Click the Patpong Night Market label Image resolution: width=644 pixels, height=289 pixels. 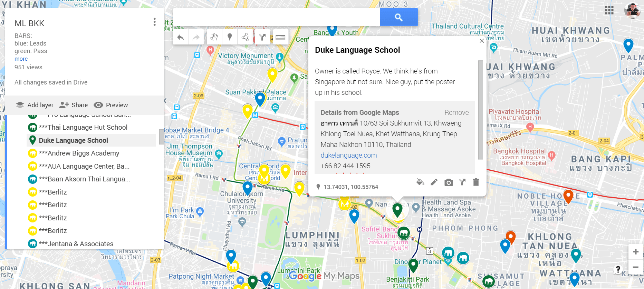click(201, 276)
